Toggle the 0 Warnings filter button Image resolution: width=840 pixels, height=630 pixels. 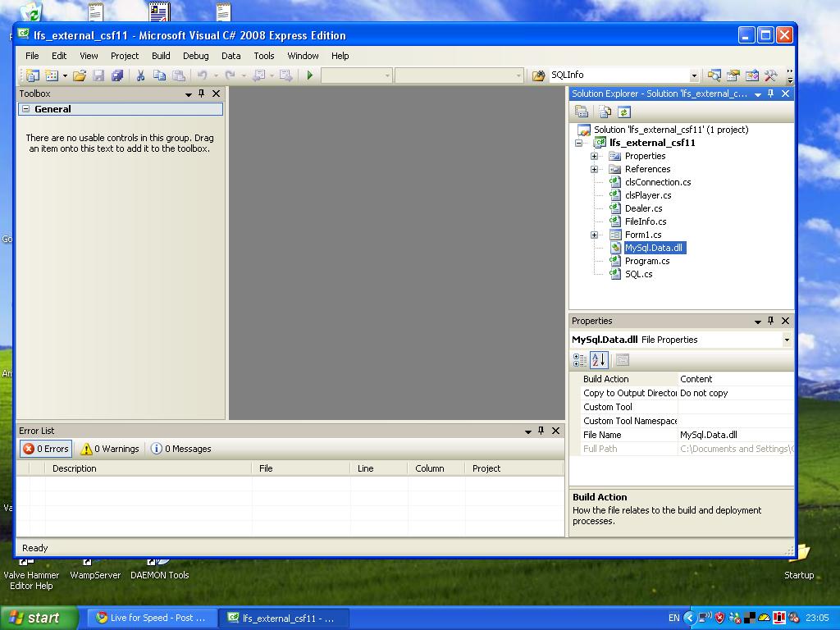click(110, 449)
